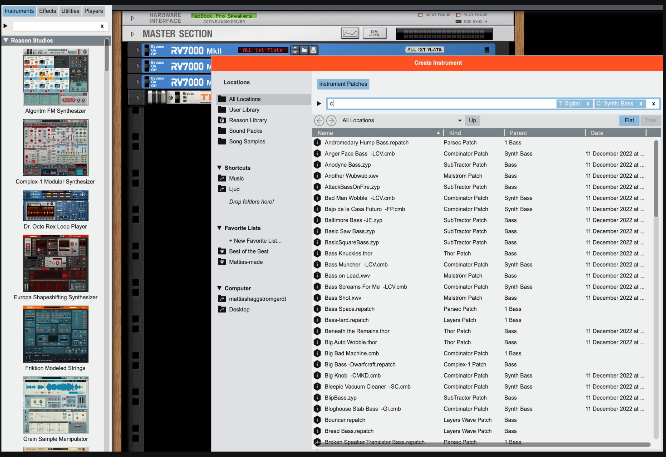The height and width of the screenshot is (457, 666).
Task: Expand search options arrow beside search field
Action: pyautogui.click(x=319, y=103)
